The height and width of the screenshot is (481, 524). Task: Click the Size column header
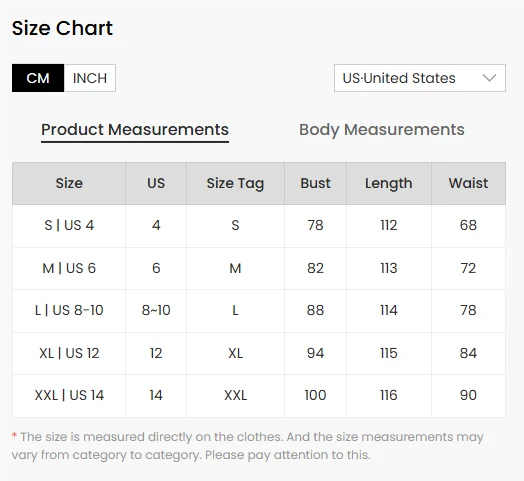pyautogui.click(x=69, y=184)
